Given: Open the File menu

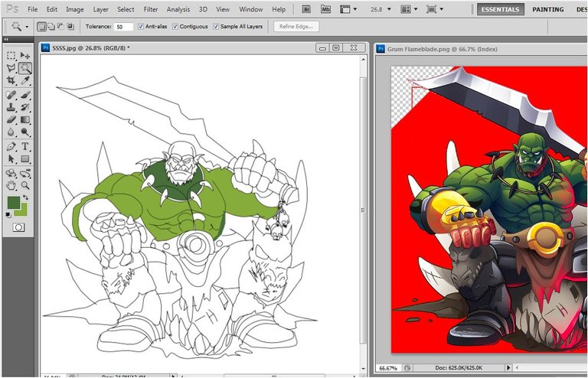Looking at the screenshot, I should click(33, 9).
